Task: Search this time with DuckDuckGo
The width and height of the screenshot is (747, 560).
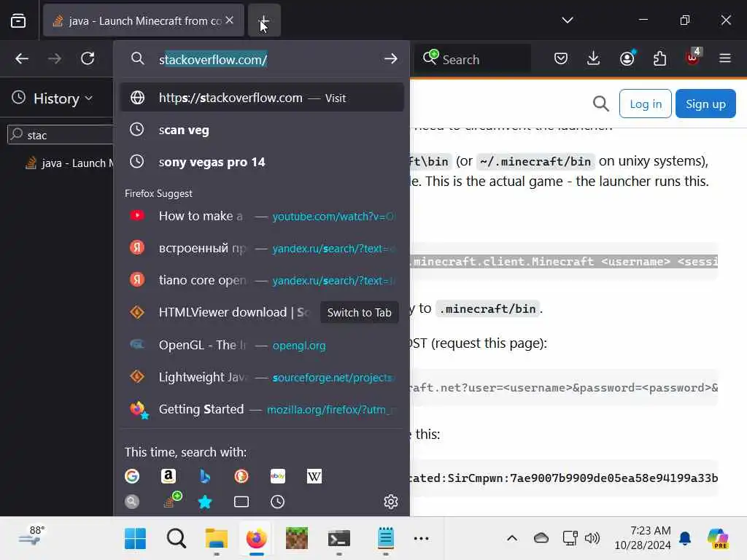Action: point(241,476)
